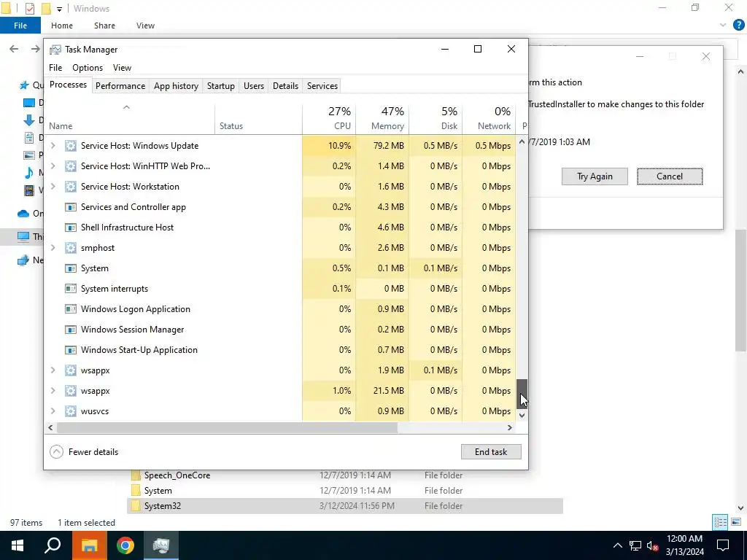Open Task Manager File menu
747x560 pixels.
pos(55,68)
